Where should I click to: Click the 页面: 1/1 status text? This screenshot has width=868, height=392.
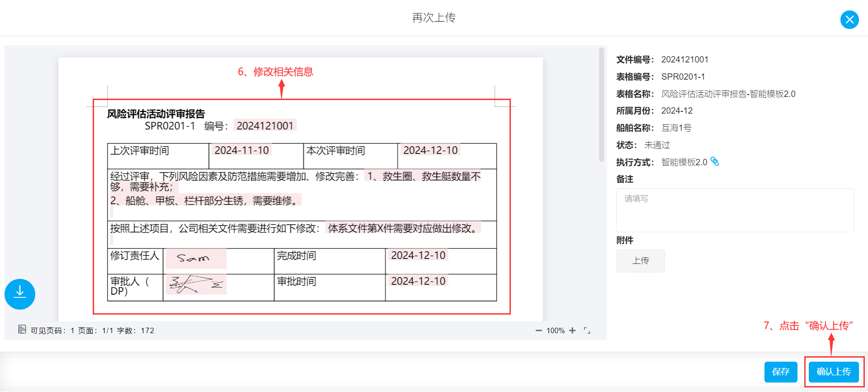[x=96, y=330]
